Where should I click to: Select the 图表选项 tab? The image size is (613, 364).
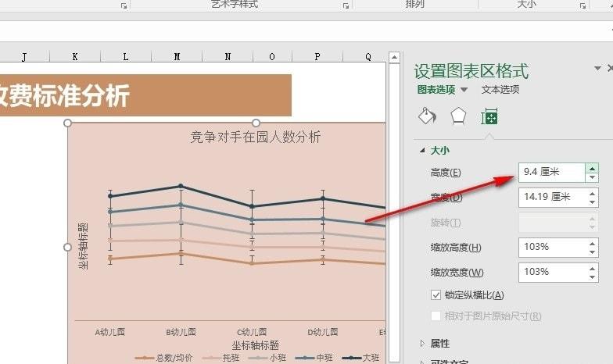click(436, 89)
